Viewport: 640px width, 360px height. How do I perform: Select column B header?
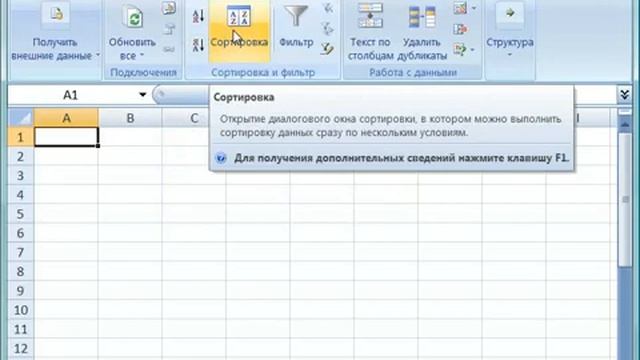130,118
